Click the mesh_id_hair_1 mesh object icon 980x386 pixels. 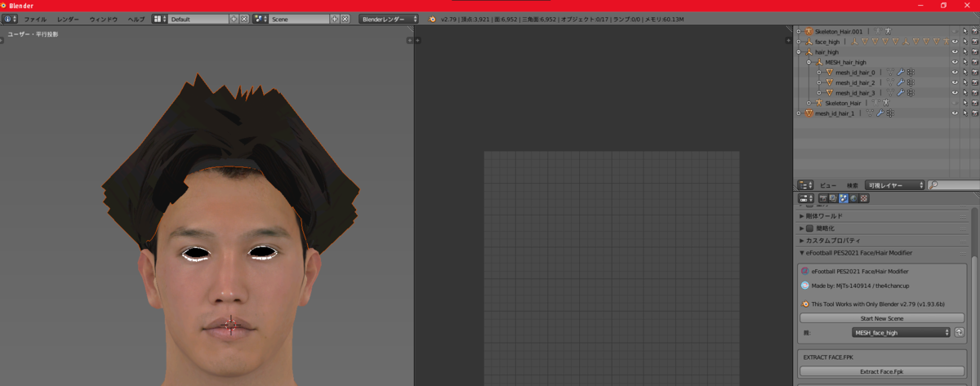808,113
